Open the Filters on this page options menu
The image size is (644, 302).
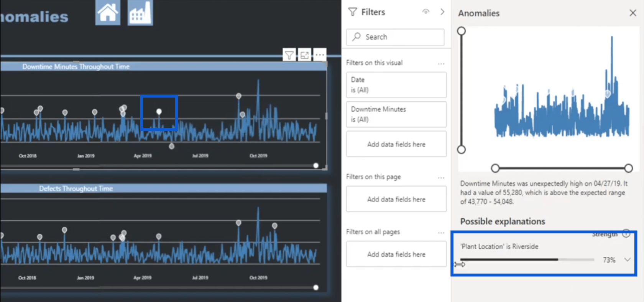441,178
